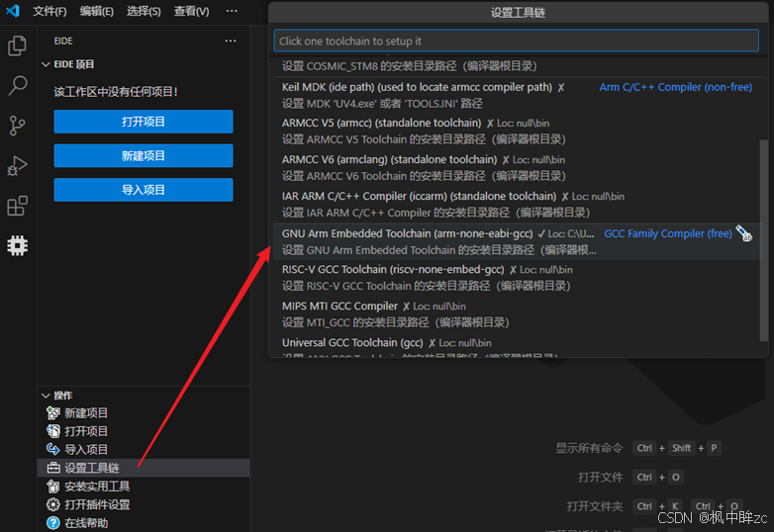
Task: Click the VS Code logo icon
Action: click(12, 10)
